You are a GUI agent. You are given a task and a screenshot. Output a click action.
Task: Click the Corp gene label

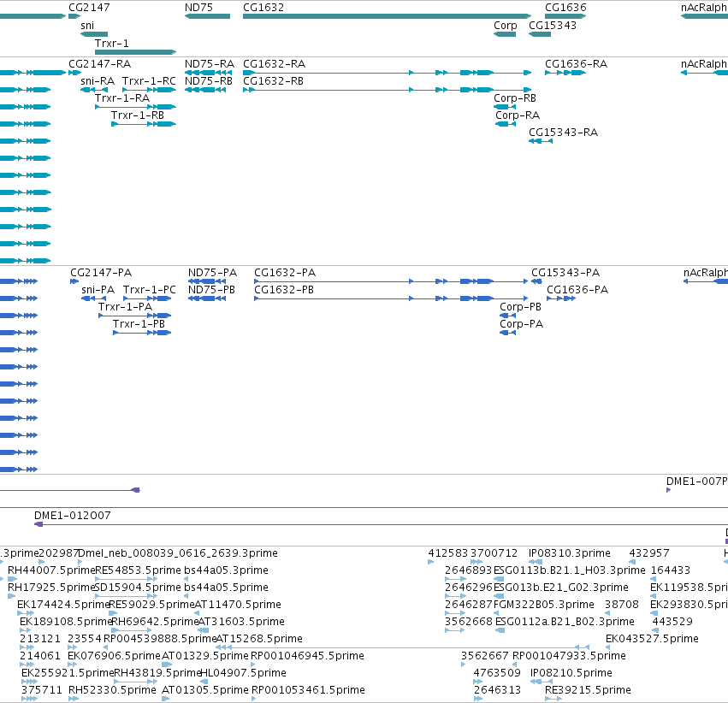click(x=505, y=26)
